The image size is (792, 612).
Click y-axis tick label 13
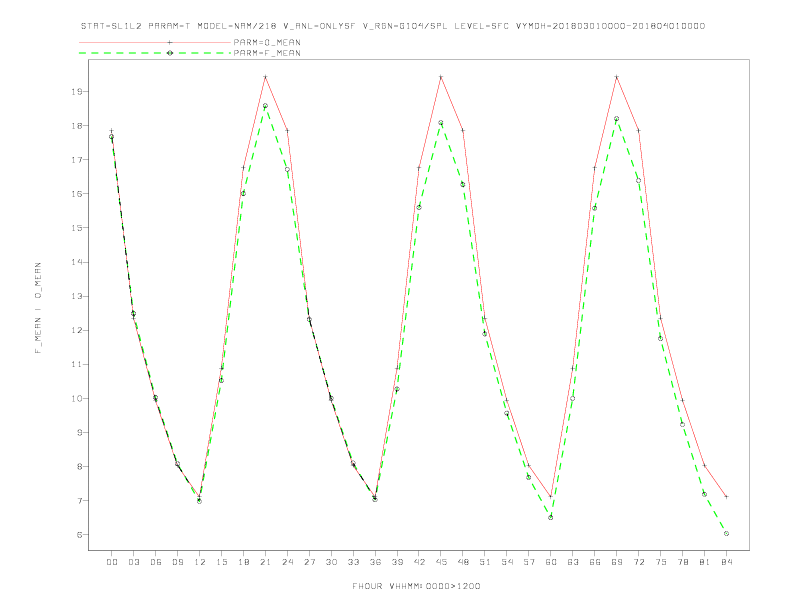[x=77, y=296]
